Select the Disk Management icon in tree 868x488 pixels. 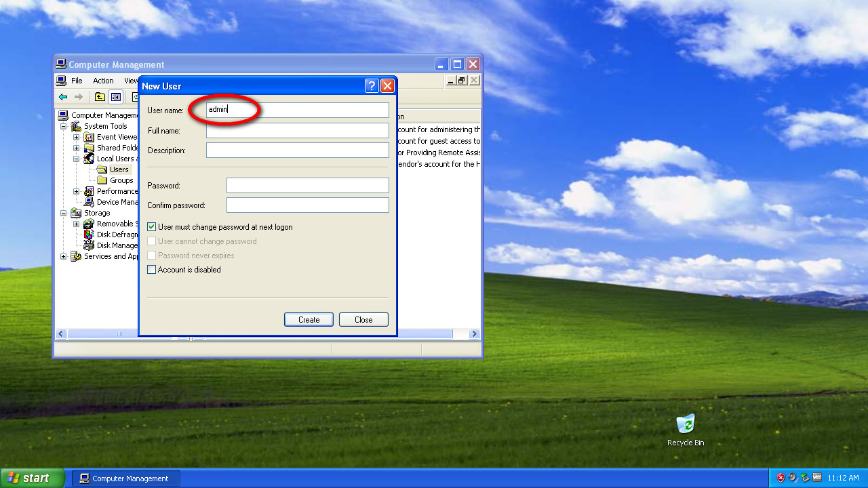pyautogui.click(x=89, y=245)
